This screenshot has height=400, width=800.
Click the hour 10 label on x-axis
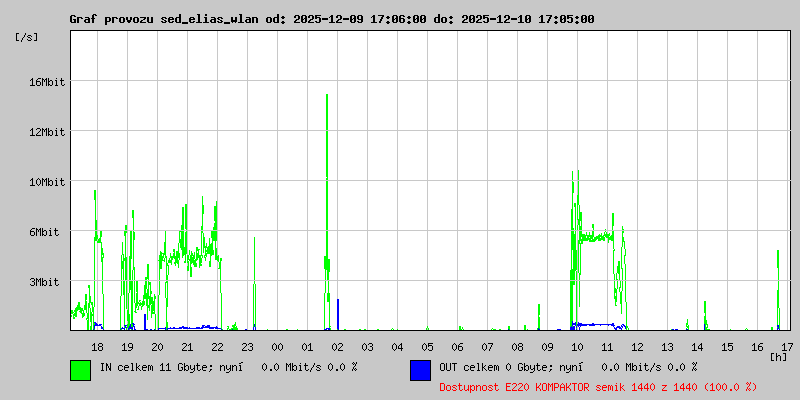[x=577, y=347]
